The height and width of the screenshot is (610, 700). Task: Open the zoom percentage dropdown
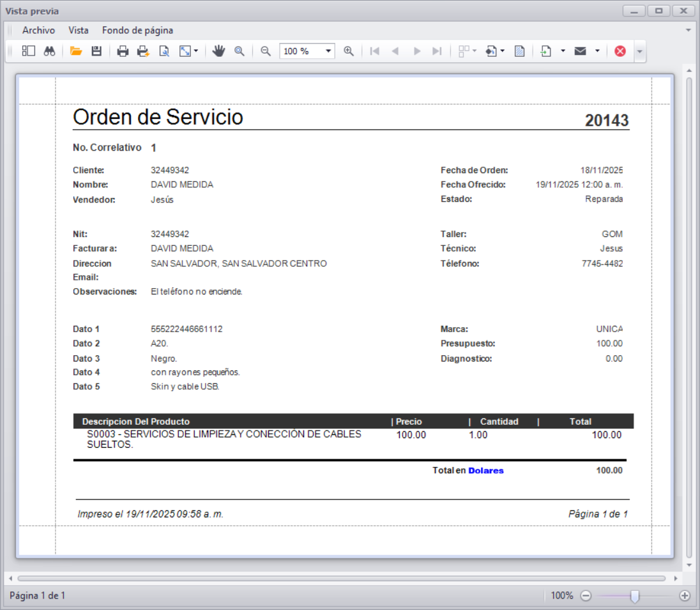coord(328,50)
